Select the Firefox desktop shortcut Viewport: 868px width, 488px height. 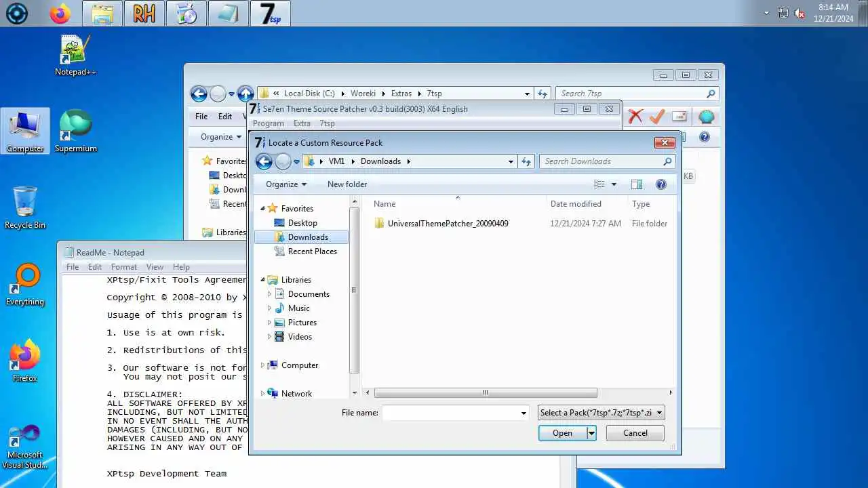pos(25,361)
